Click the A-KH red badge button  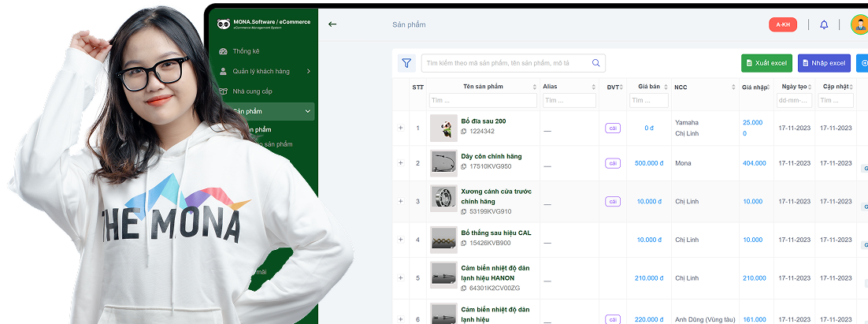(783, 24)
